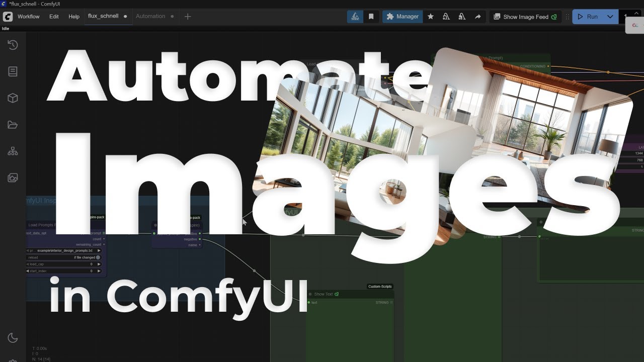644x362 pixels.
Task: Open the node library in the sidebar
Action: (x=13, y=71)
